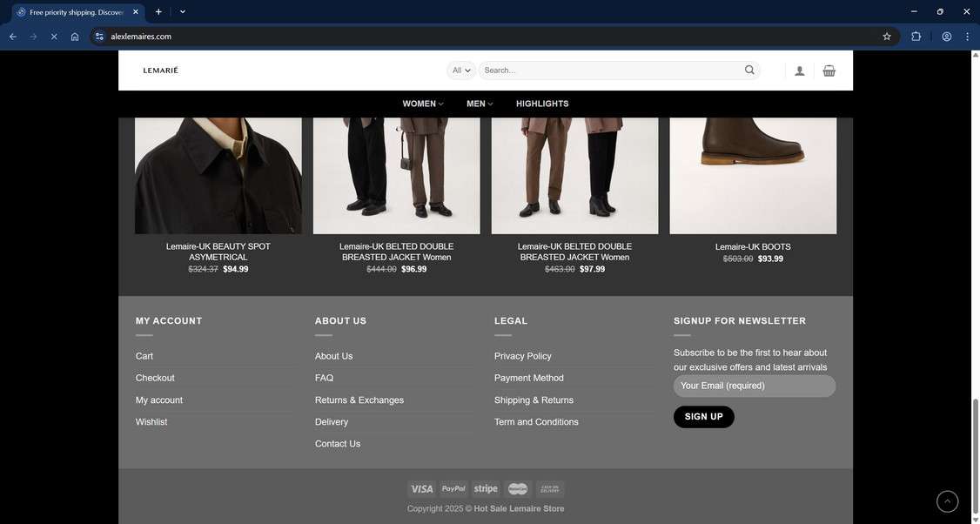Click the back to top arrow button
The height and width of the screenshot is (524, 980).
[x=947, y=500]
